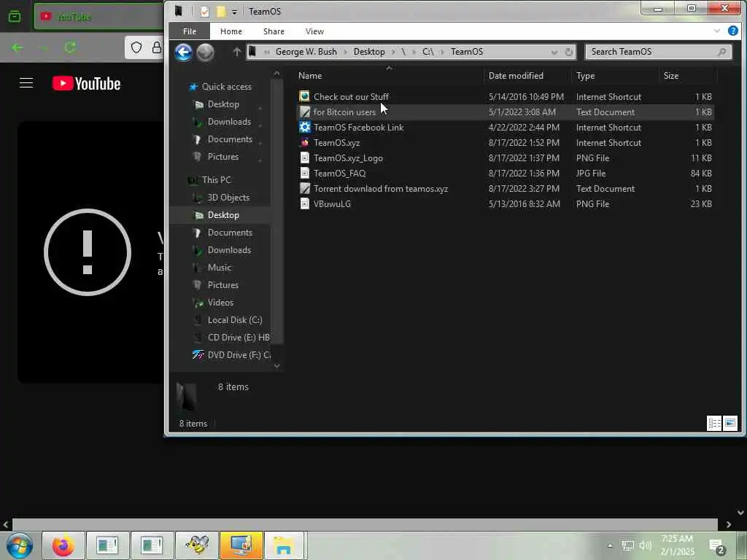747x560 pixels.
Task: Expand the George W. Bush breadcrumb chevron
Action: tap(345, 52)
